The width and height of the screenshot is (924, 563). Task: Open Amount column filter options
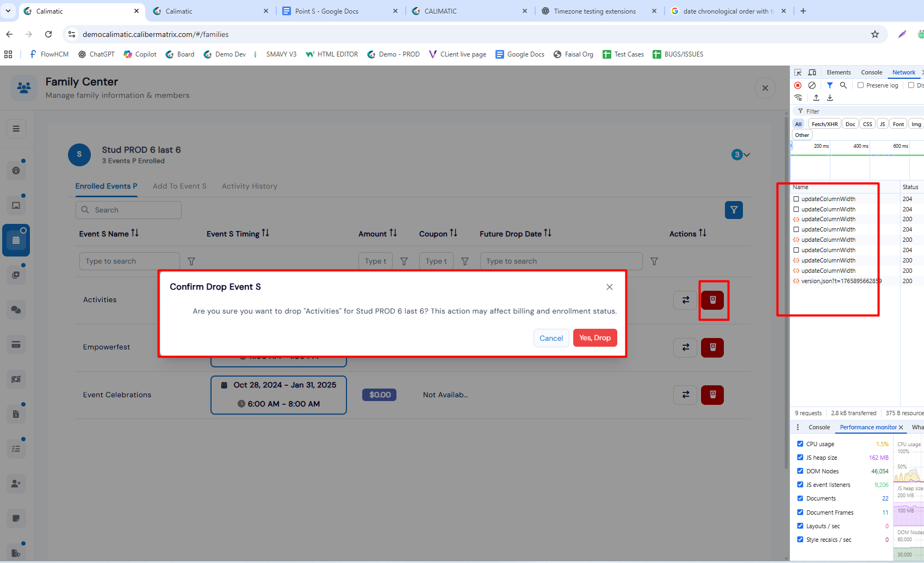tap(404, 261)
